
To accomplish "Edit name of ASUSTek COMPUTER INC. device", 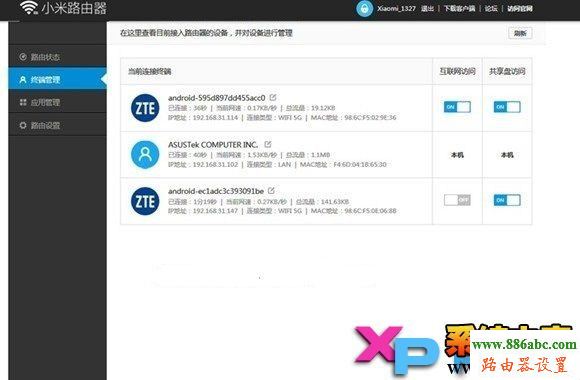I will click(x=268, y=144).
